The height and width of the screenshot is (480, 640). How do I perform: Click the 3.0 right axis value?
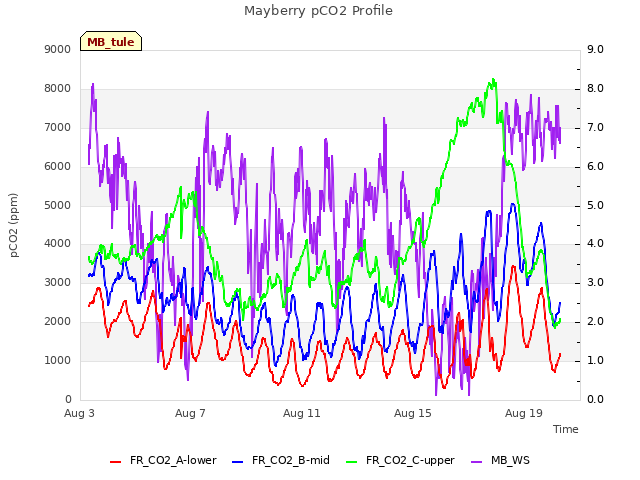[596, 282]
